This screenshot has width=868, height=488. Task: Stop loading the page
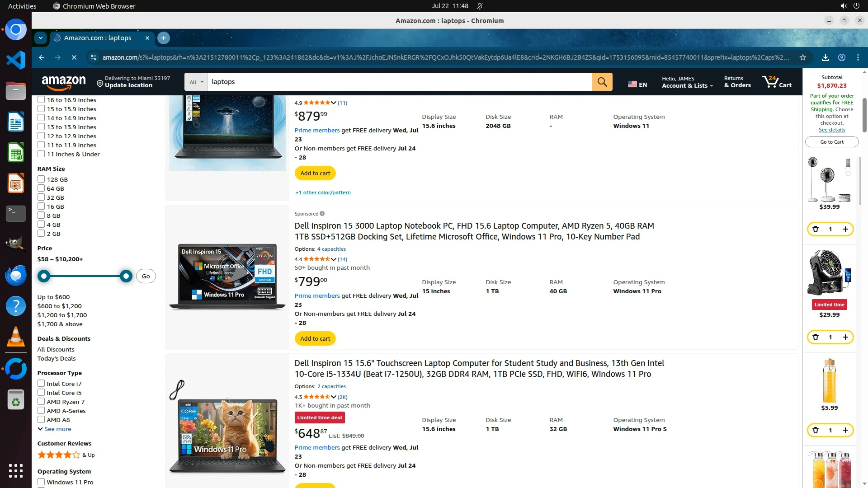tap(74, 57)
